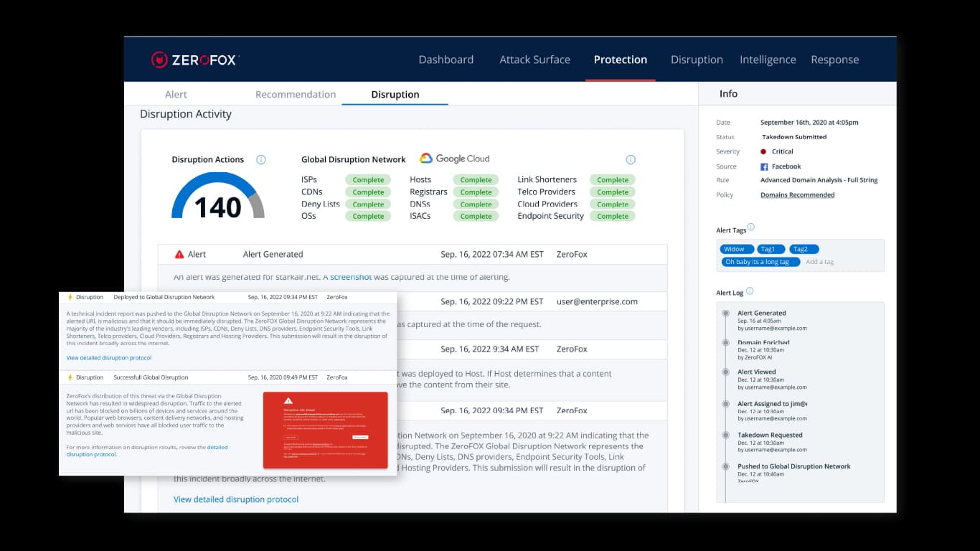Viewport: 980px width, 551px height.
Task: Click the red Alert warning triangle icon
Action: (180, 253)
